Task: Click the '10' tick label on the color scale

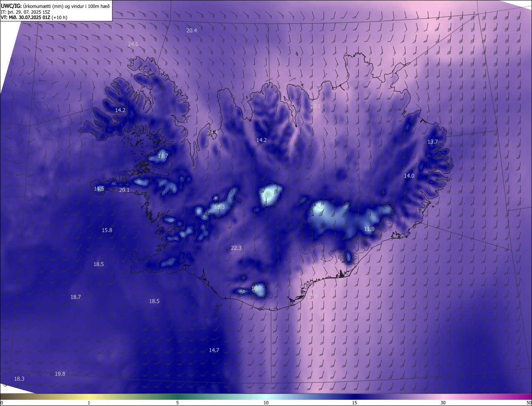Action: click(x=266, y=403)
